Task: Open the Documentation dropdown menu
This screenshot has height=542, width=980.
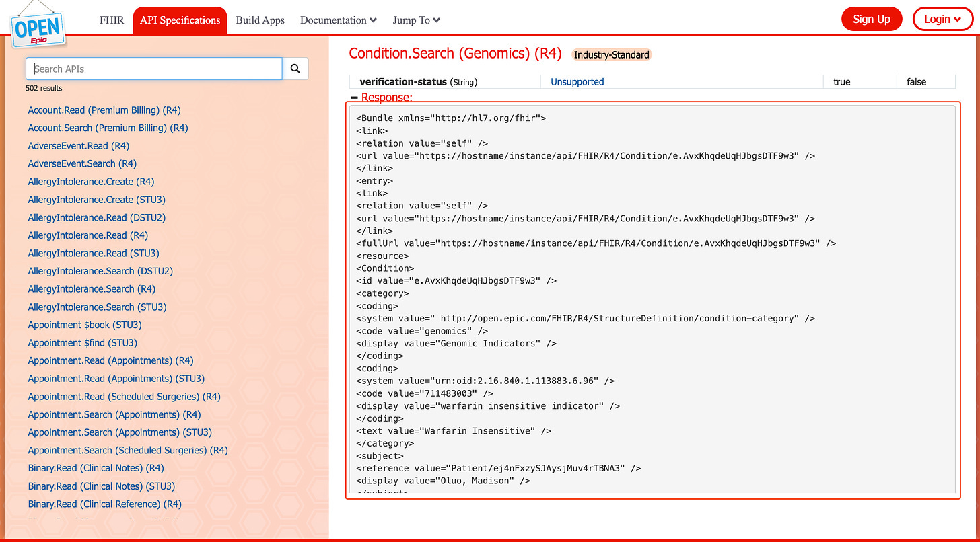Action: coord(339,20)
